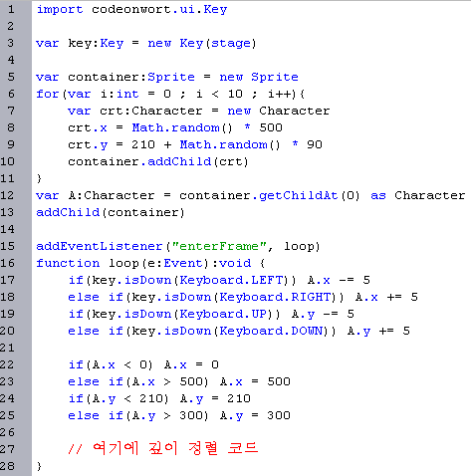Click 'Keyboard.RIGHT' on line 18

tap(276, 297)
